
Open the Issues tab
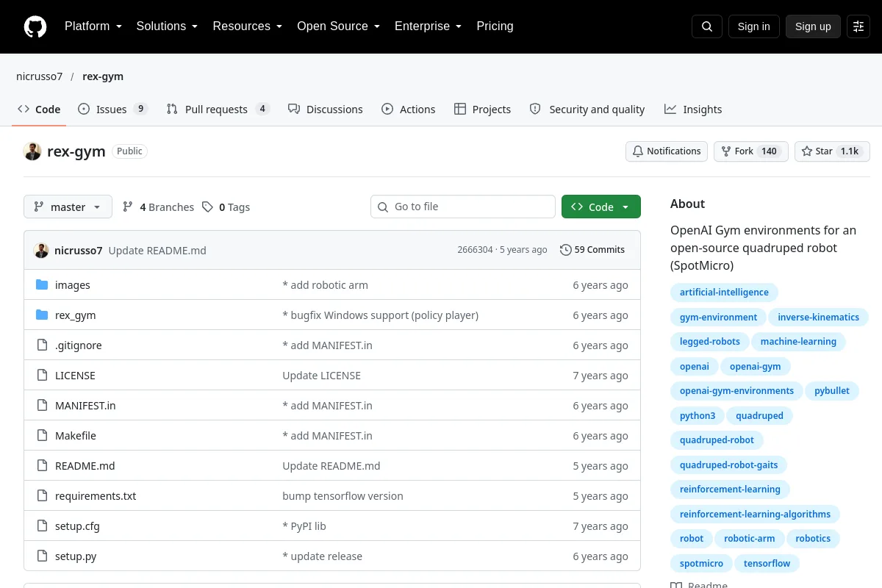pos(113,110)
